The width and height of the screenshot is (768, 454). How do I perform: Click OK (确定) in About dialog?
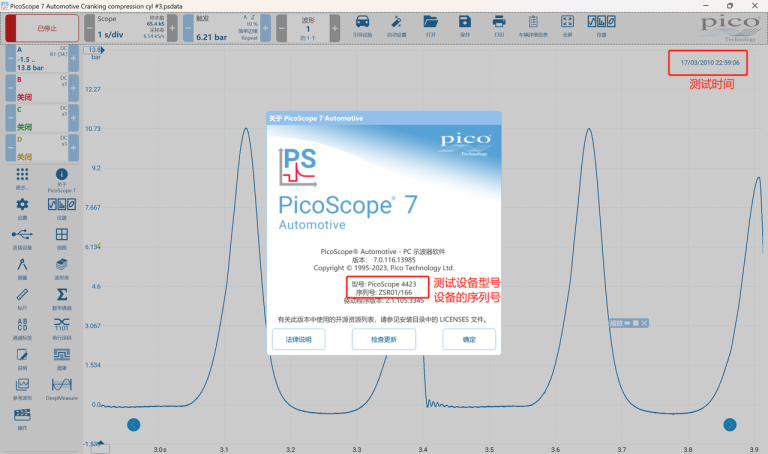click(x=469, y=339)
